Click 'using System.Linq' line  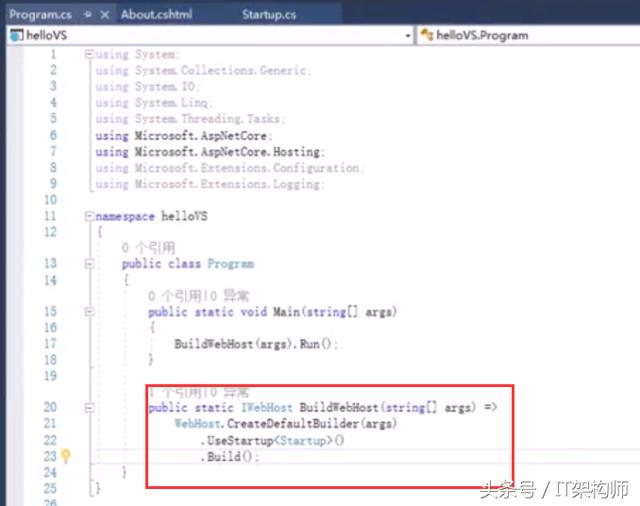click(x=153, y=103)
